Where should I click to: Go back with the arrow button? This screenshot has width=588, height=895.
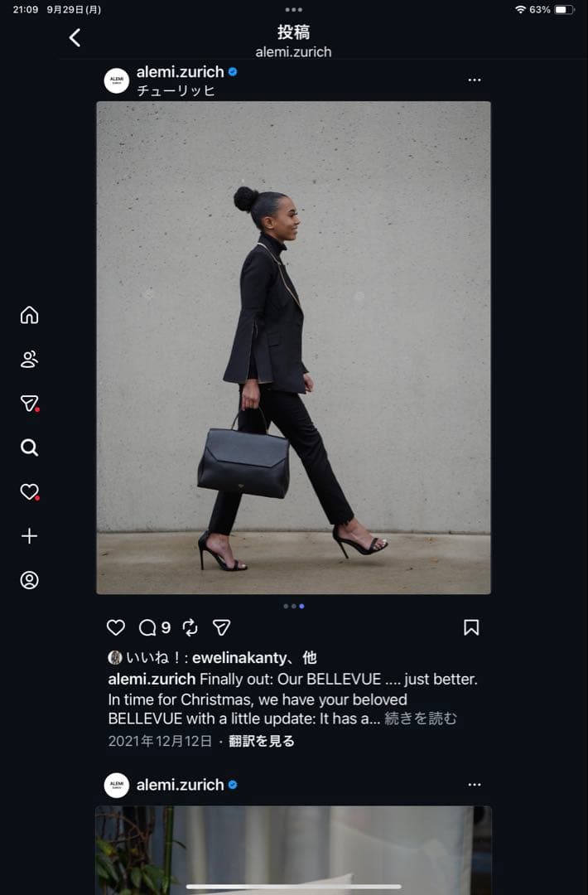pos(75,37)
